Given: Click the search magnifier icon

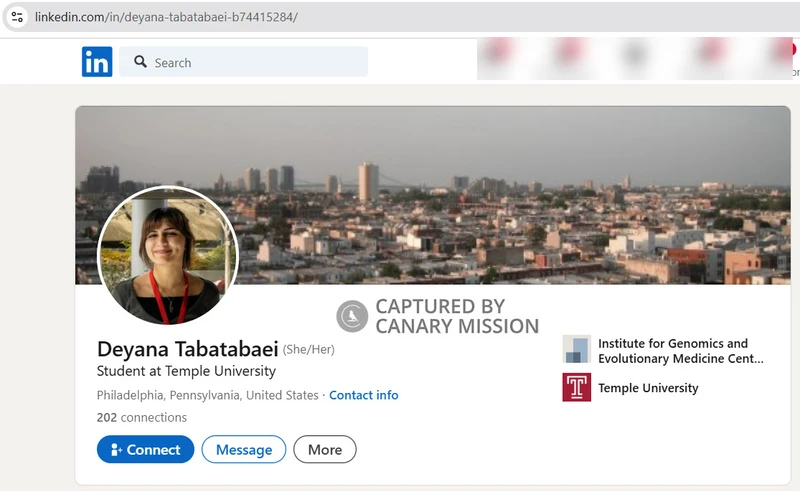Looking at the screenshot, I should pos(140,62).
